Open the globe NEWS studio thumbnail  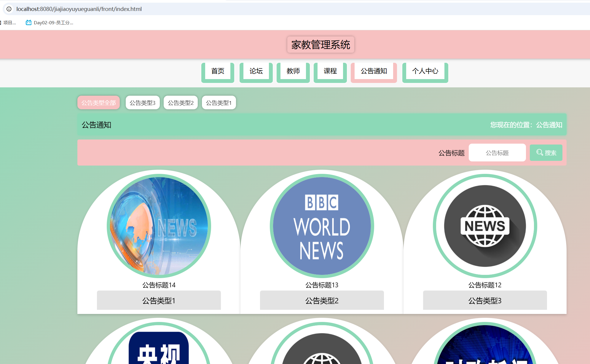coord(159,226)
